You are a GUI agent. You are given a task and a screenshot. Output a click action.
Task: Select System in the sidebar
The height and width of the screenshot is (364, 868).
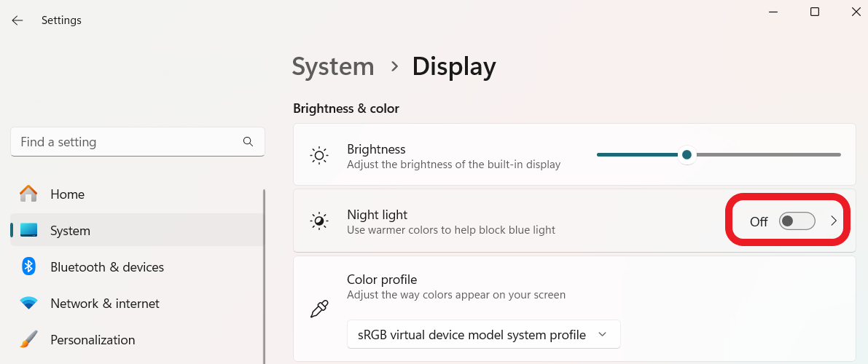point(71,231)
